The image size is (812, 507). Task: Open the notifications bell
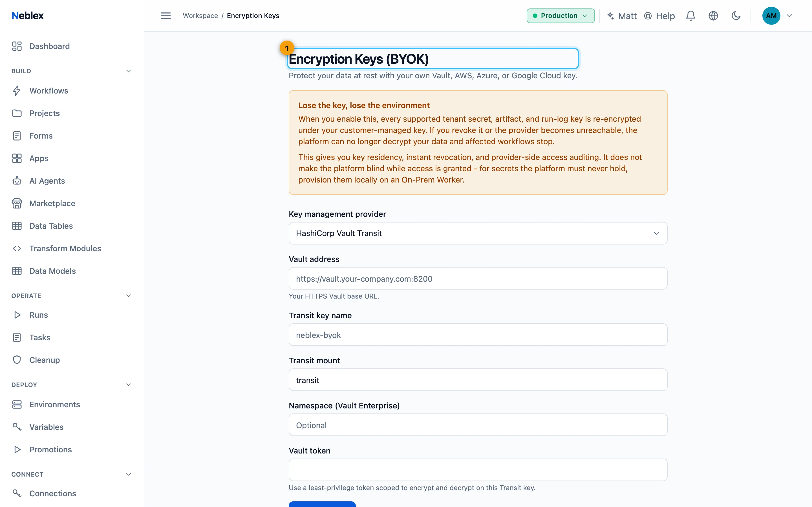[x=690, y=16]
